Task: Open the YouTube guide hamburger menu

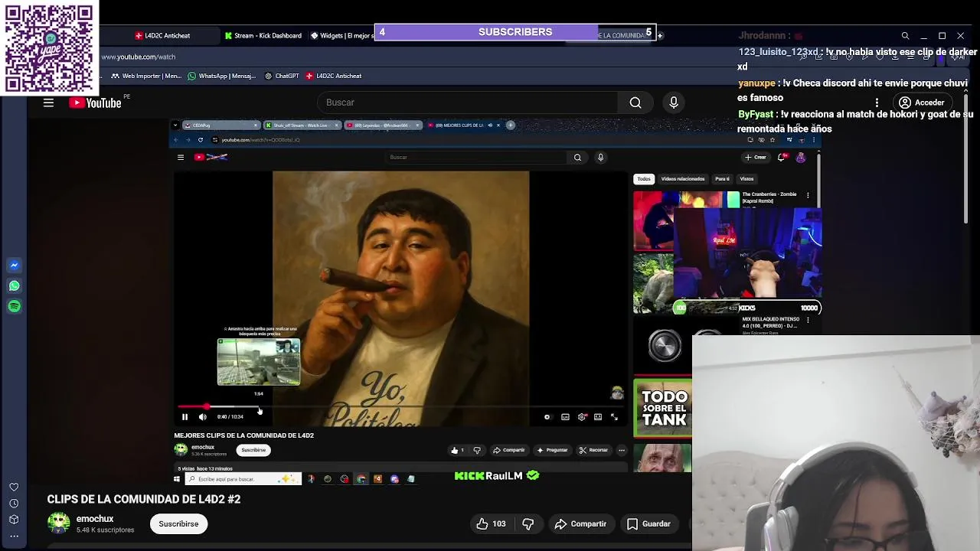Action: tap(48, 103)
